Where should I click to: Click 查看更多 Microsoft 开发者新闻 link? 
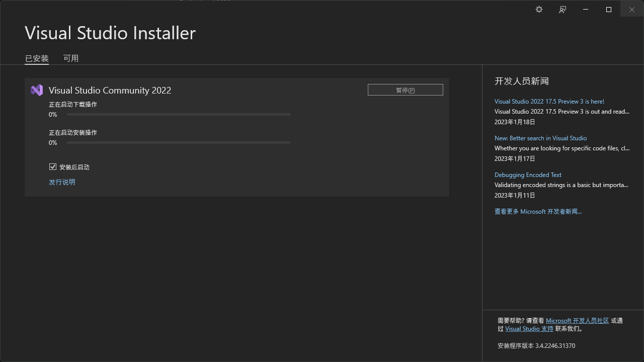tap(538, 211)
